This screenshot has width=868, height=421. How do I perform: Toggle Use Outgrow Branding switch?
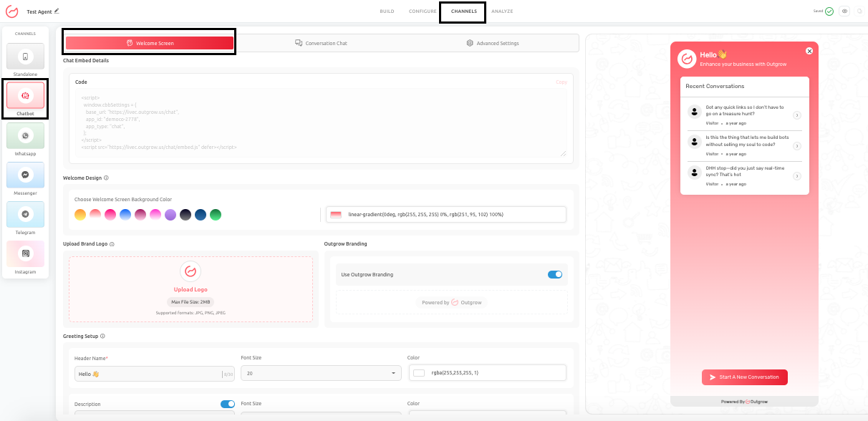[555, 274]
